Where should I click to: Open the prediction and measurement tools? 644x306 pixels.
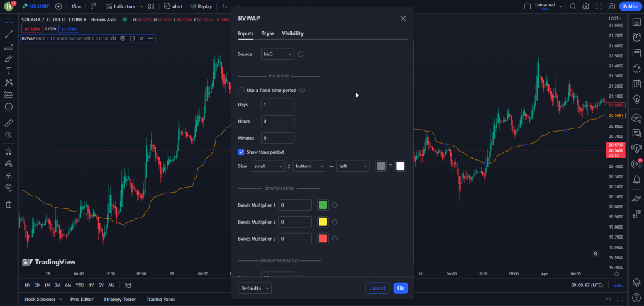tap(9, 94)
